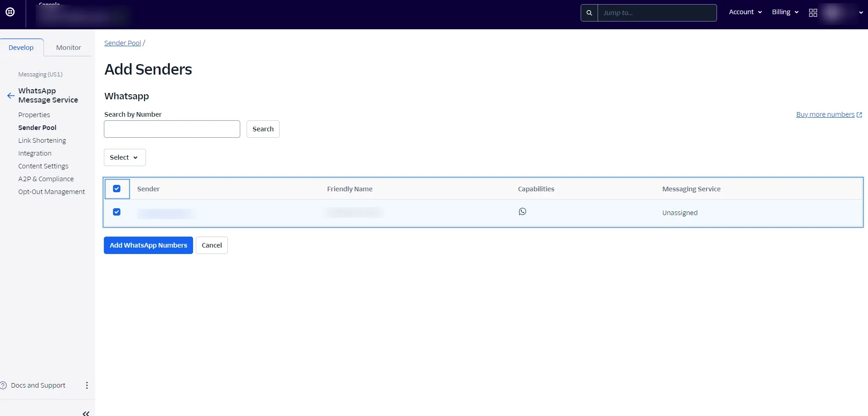The height and width of the screenshot is (416, 868).
Task: Click the Sender column header
Action: pos(148,189)
